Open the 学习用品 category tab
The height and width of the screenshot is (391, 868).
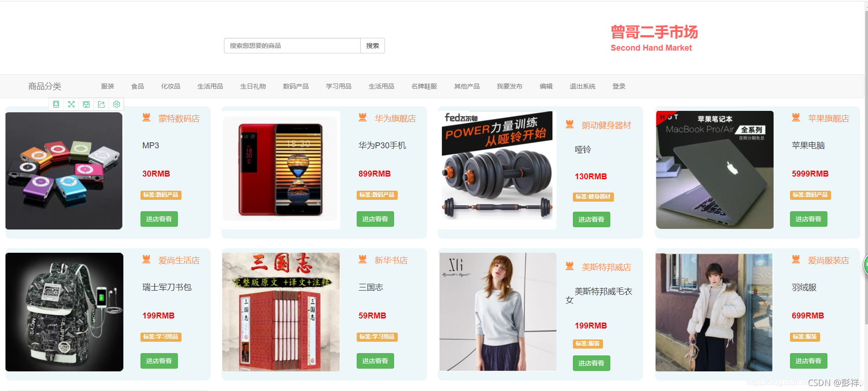click(x=338, y=86)
